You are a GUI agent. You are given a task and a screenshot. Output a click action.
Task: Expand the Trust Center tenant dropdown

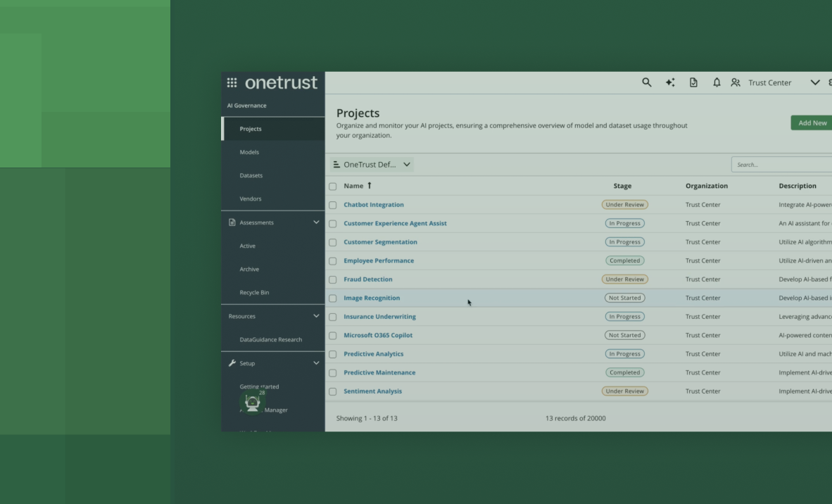click(815, 82)
